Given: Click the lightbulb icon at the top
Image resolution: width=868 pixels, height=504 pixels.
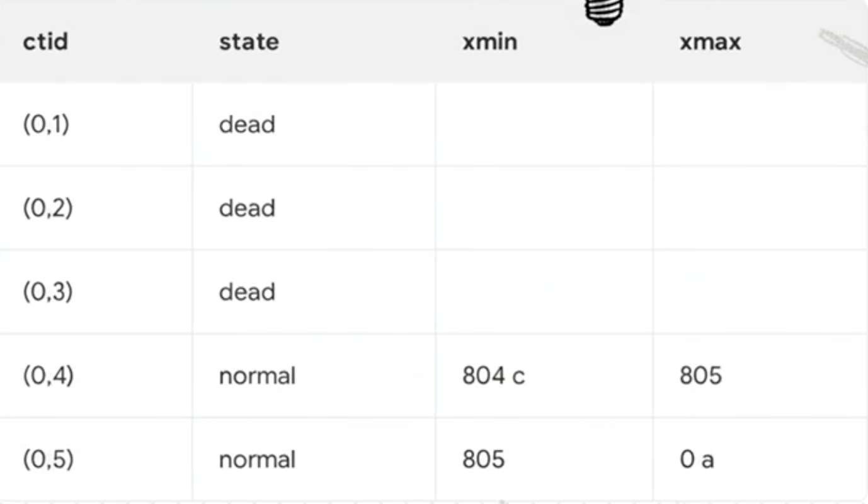Looking at the screenshot, I should click(604, 13).
